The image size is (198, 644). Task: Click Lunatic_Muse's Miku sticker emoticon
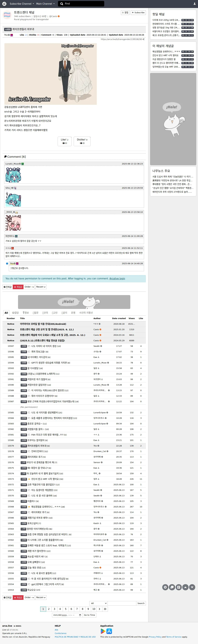pos(13,175)
